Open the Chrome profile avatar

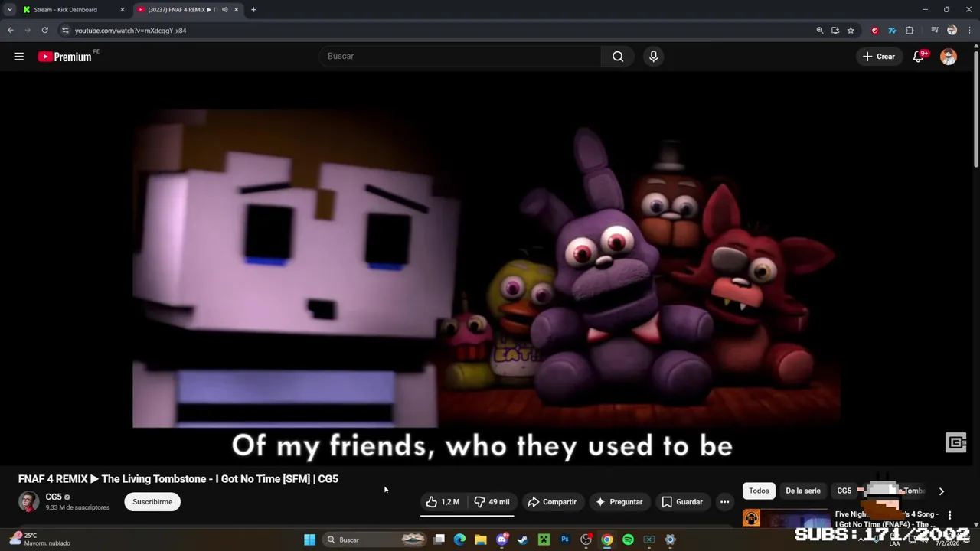coord(952,31)
